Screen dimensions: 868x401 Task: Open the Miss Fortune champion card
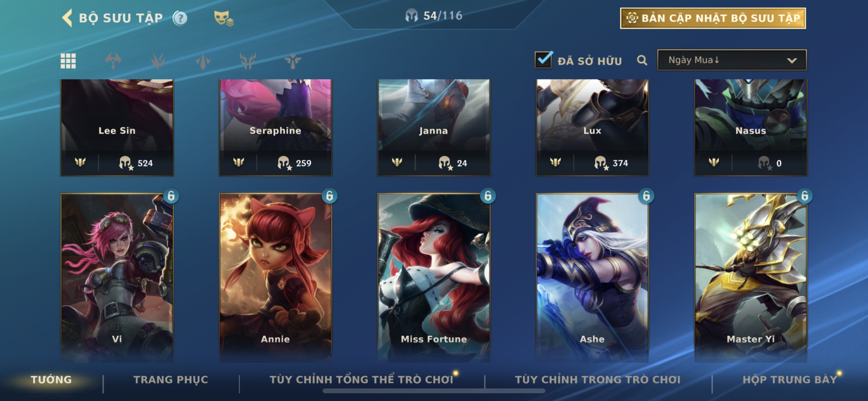(x=434, y=278)
